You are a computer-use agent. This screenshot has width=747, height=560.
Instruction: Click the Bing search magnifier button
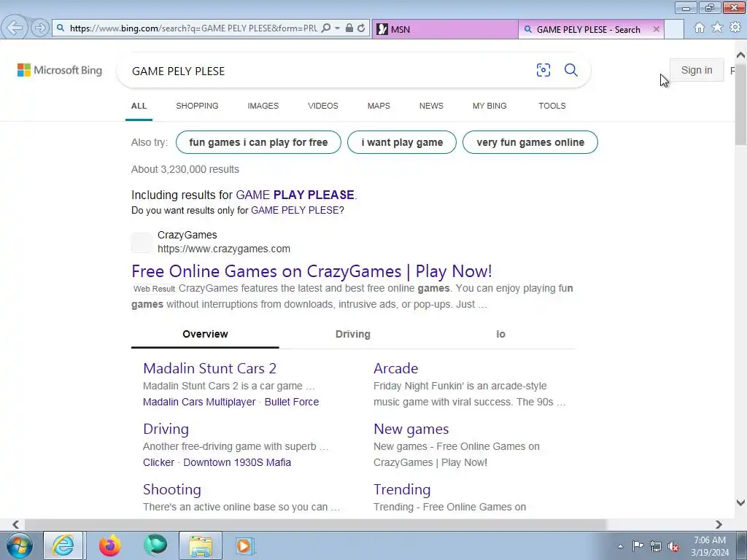pyautogui.click(x=570, y=70)
